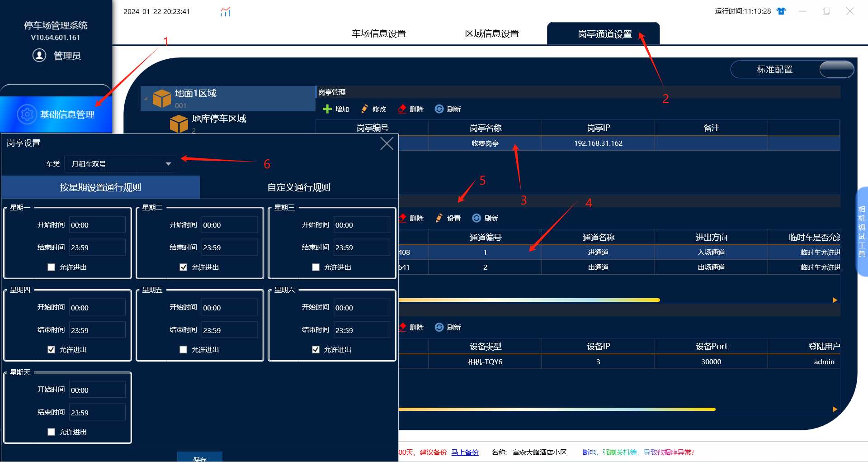
Task: Check Wednesday's 允许进出 checkbox
Action: 316,267
